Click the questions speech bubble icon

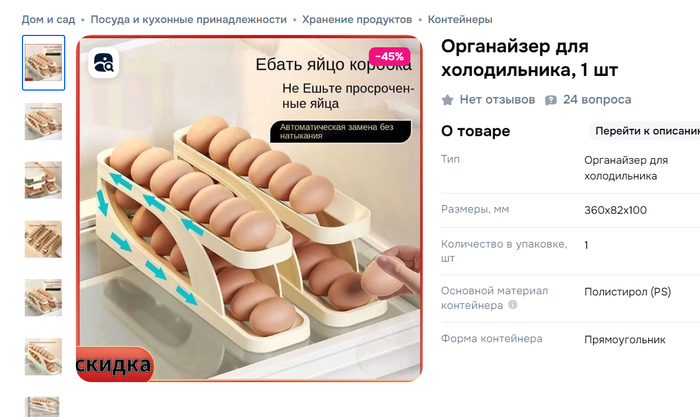coord(551,100)
